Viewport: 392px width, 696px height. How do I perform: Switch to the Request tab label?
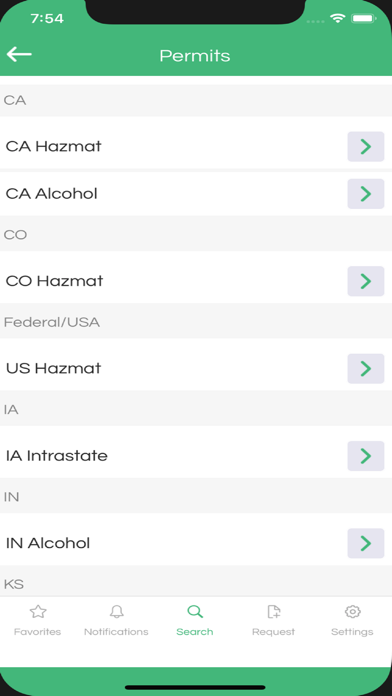[273, 632]
